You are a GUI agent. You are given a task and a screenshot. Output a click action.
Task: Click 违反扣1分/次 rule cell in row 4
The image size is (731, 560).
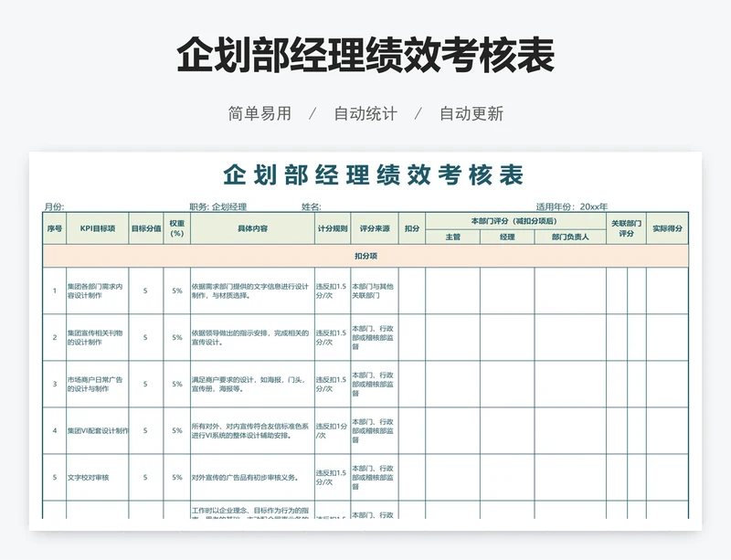333,431
